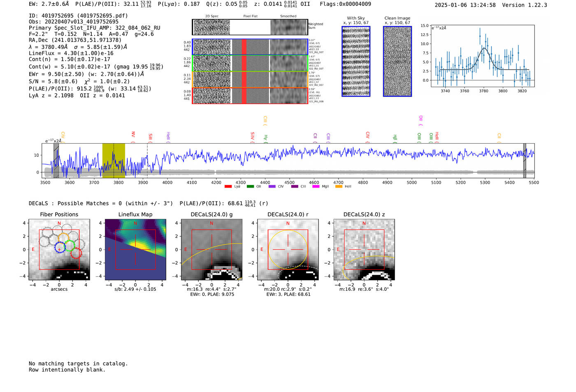Click the 2025-01-06 13:24:58 timestamp

[x=465, y=5]
